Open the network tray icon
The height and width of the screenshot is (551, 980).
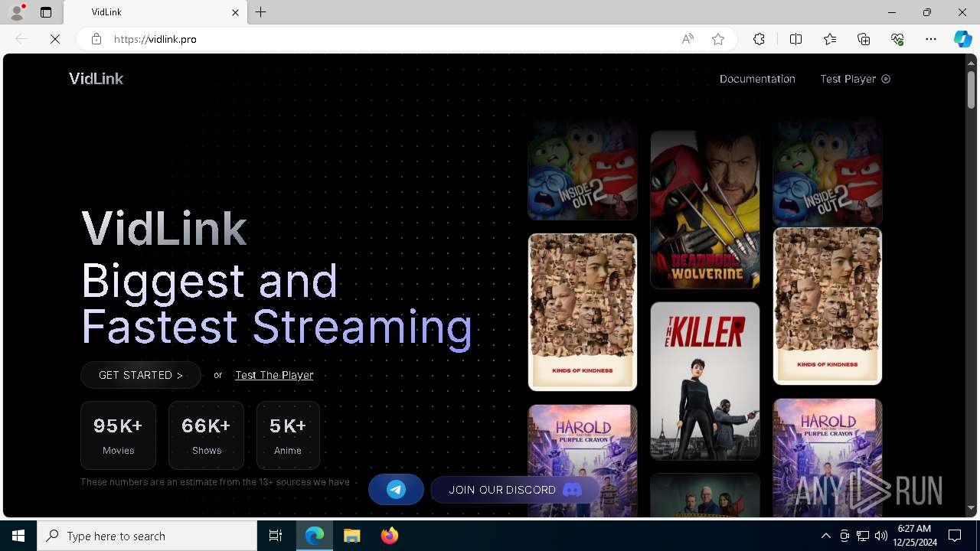pos(863,536)
